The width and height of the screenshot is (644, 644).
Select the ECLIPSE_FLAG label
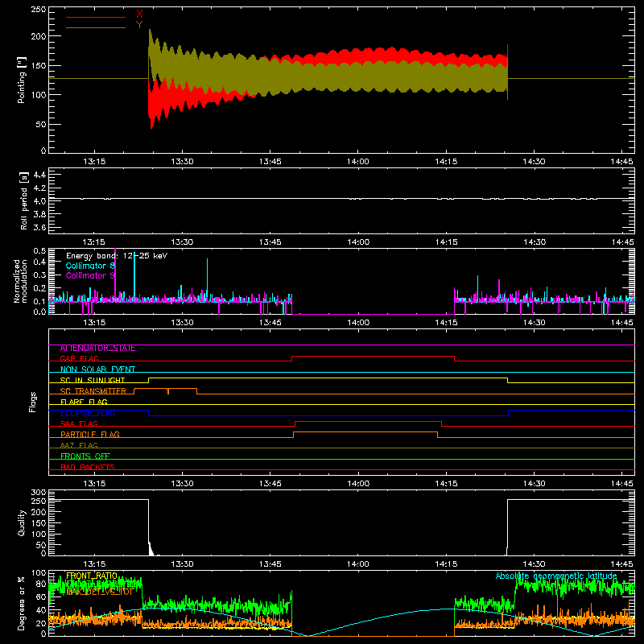pos(88,413)
